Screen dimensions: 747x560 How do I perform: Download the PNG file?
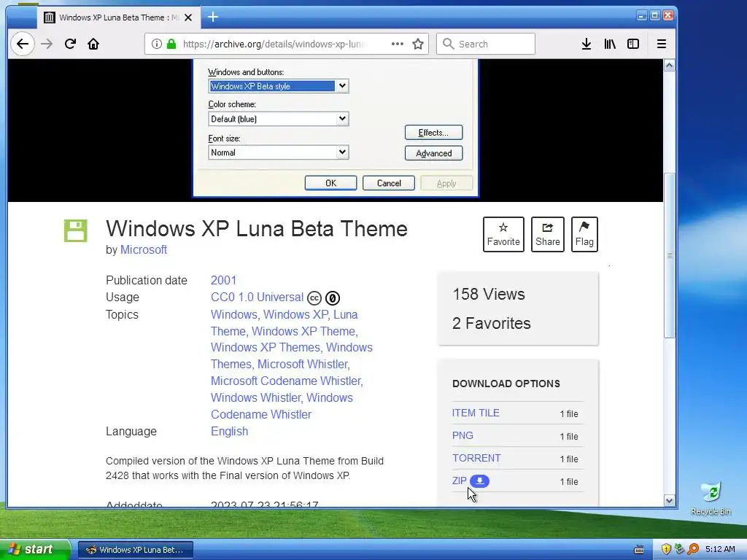tap(462, 436)
